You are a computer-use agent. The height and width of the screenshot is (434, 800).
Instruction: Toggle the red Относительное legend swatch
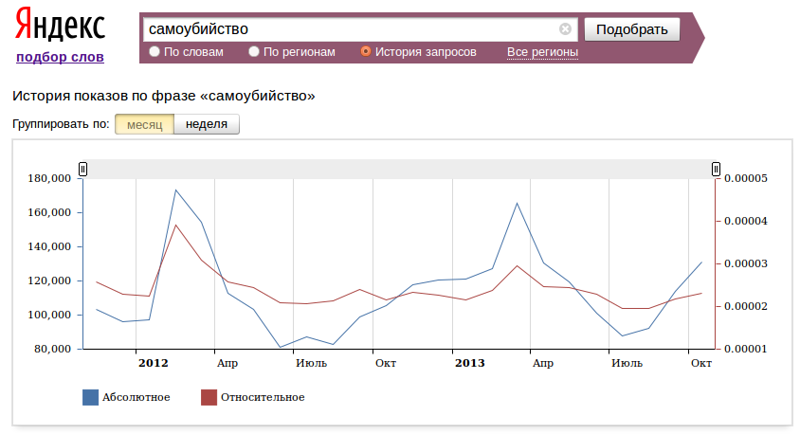coord(209,398)
